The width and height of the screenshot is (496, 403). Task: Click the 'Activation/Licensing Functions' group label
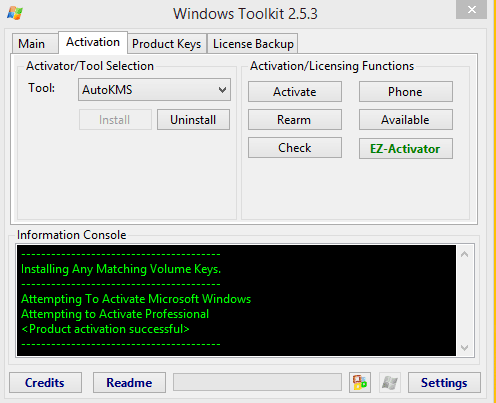pos(332,66)
